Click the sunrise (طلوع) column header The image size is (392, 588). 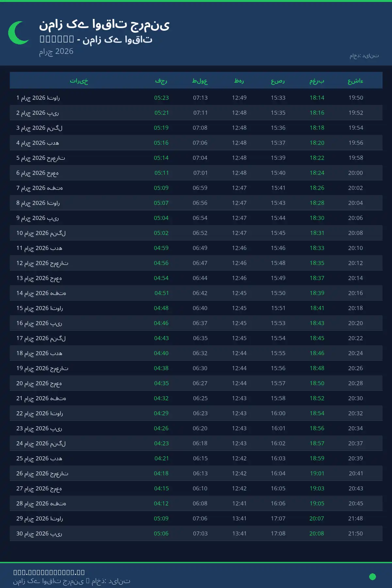pyautogui.click(x=200, y=81)
